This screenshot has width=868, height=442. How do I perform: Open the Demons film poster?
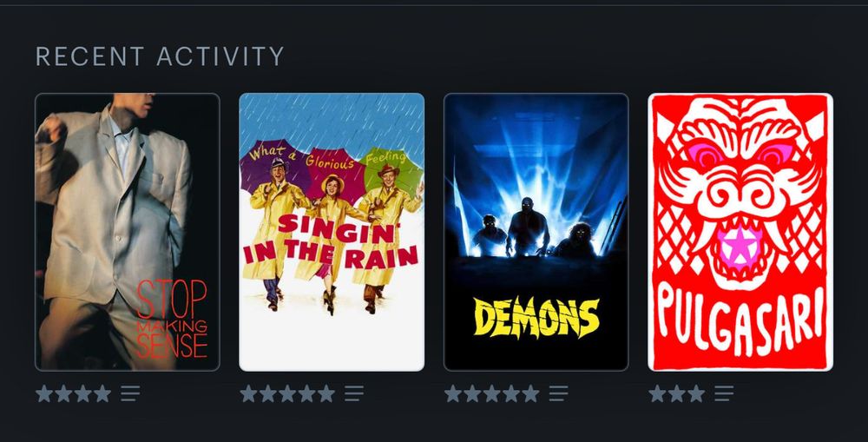point(536,232)
